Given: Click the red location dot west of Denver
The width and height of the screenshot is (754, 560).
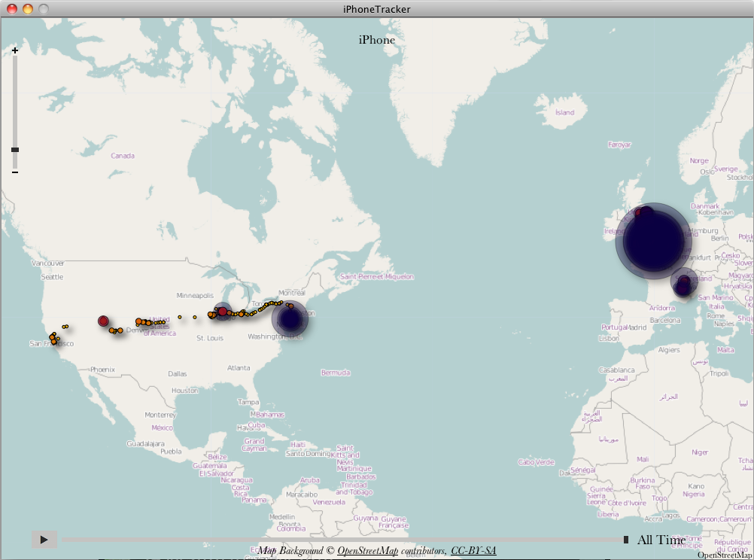Looking at the screenshot, I should pos(103,321).
